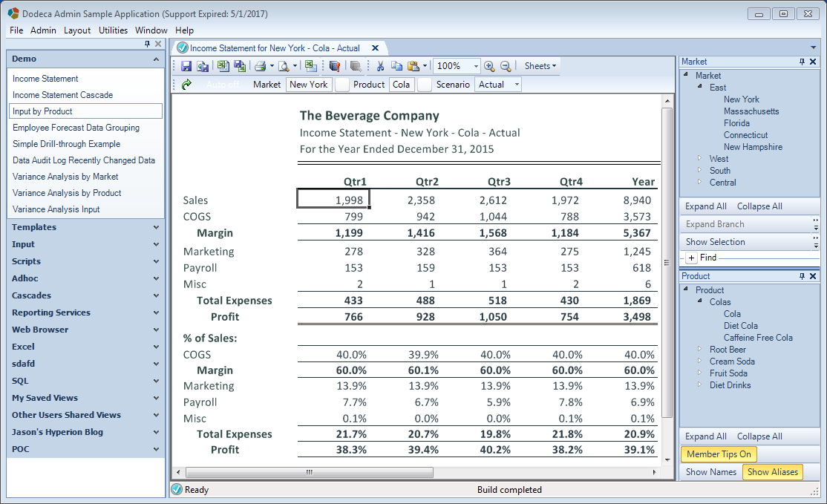
Task: Open the Sheets toolbar menu
Action: point(540,66)
